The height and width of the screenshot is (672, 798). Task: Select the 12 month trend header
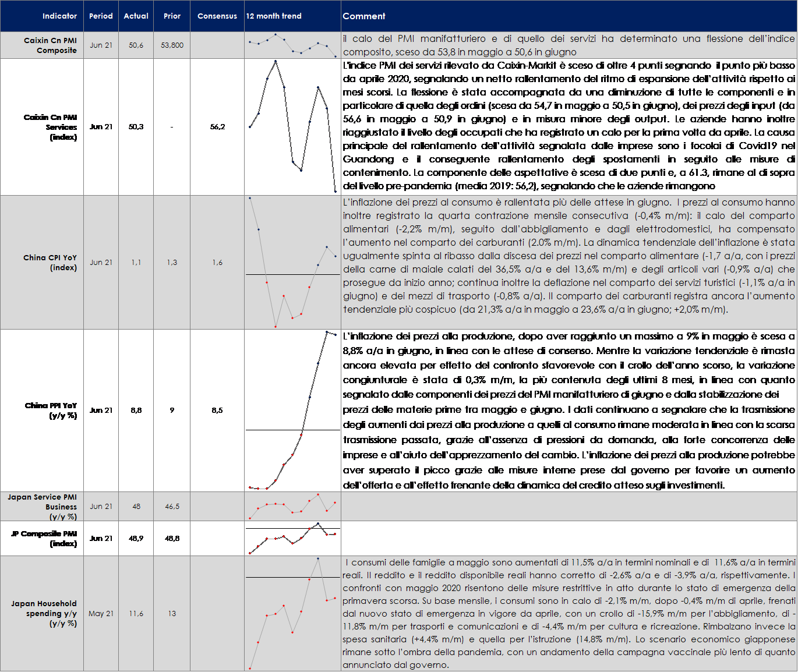274,16
